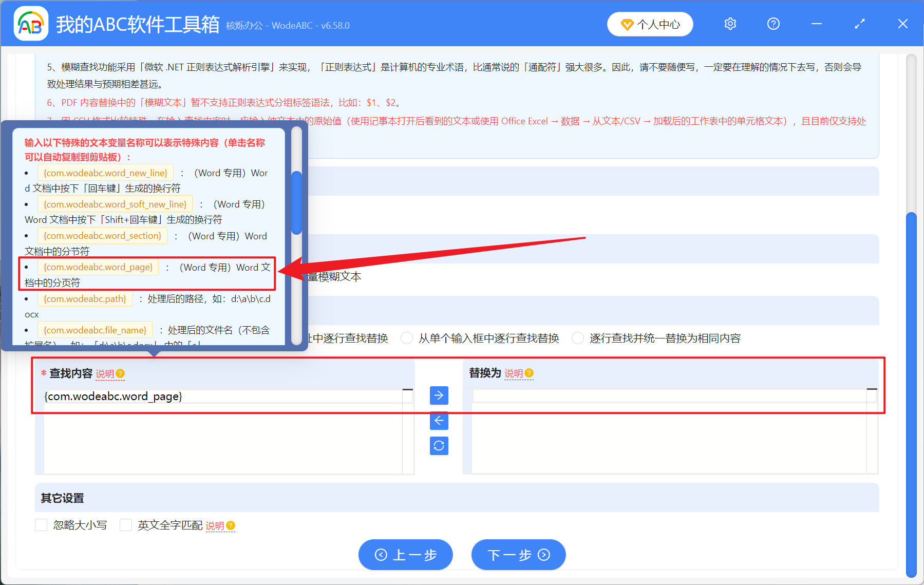Copy {com.wodeabc.word_new_line} variable to clipboard
The width and height of the screenshot is (924, 585).
coord(105,173)
